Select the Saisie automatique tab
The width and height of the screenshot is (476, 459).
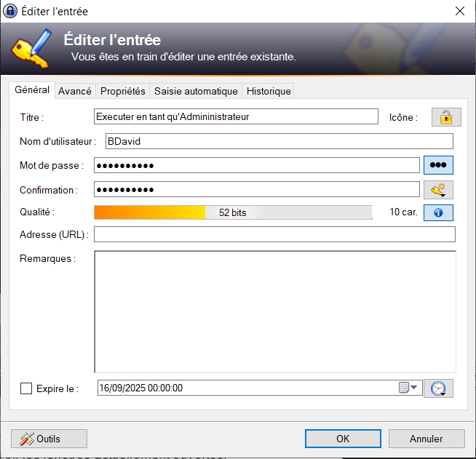pyautogui.click(x=196, y=91)
